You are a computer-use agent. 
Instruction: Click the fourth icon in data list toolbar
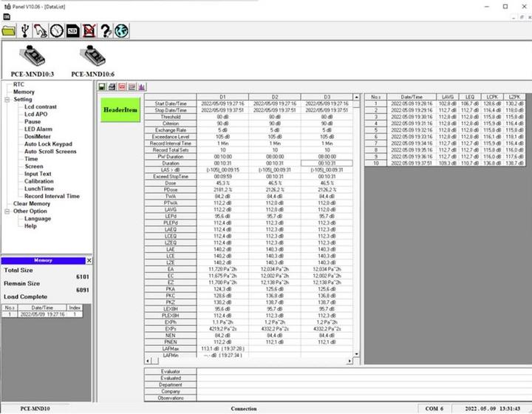coord(132,87)
